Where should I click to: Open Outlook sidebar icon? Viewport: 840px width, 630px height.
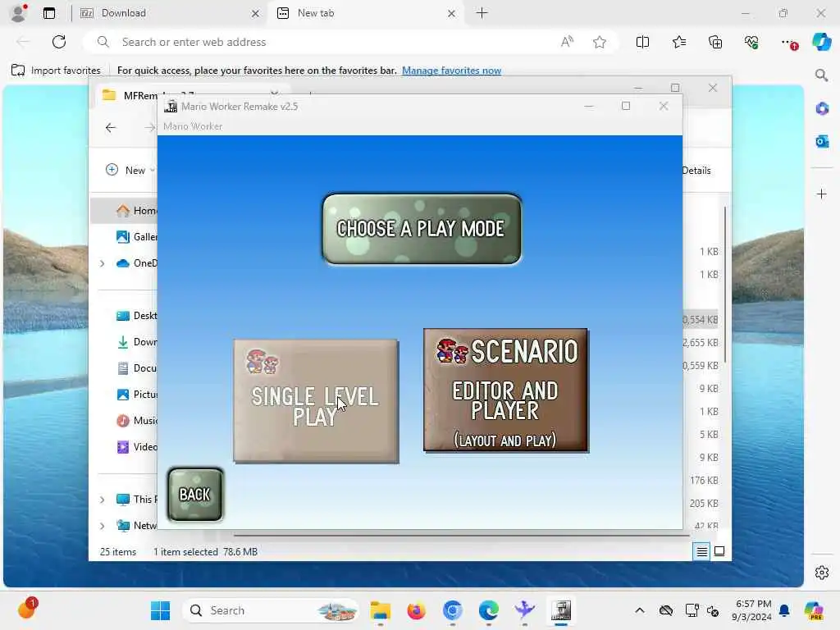click(822, 141)
